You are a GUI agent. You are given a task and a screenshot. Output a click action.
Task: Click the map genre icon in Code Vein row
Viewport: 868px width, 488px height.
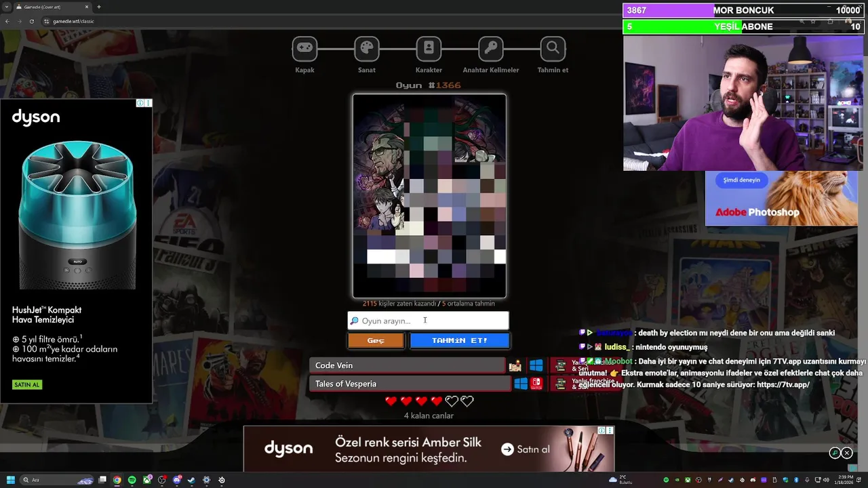[x=515, y=365]
